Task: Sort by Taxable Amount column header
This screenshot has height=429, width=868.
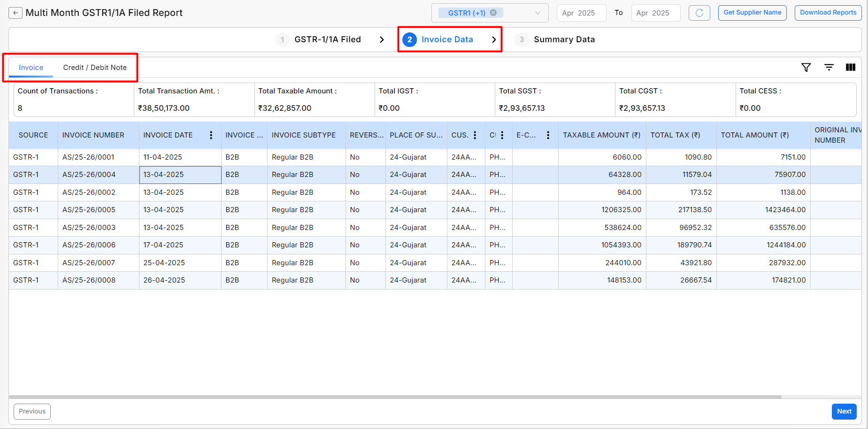Action: click(x=601, y=135)
